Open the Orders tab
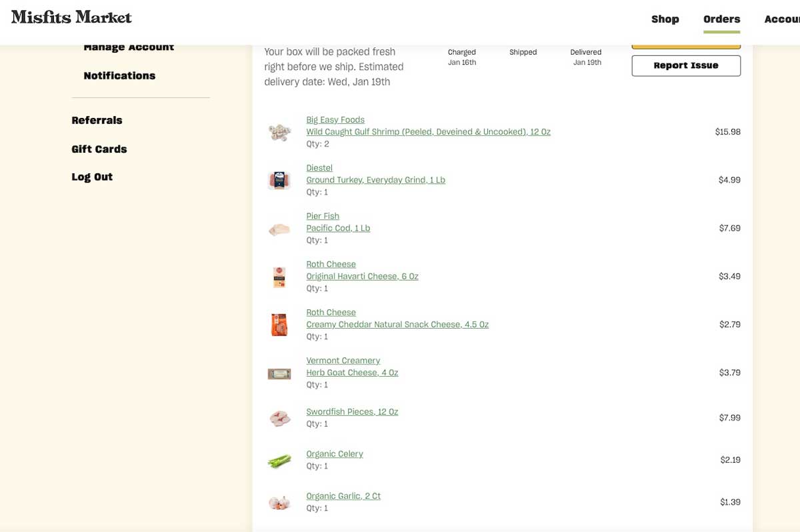Screen dimensions: 800x532 pos(721,19)
